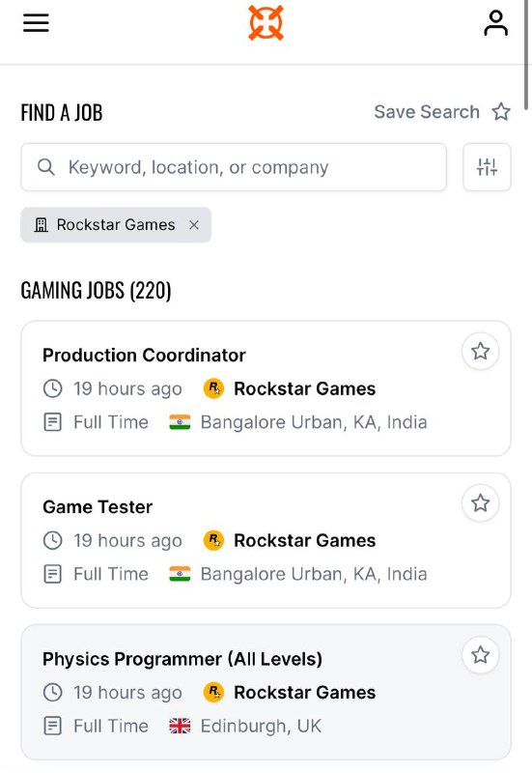
Task: Click Save Search link
Action: (x=427, y=112)
